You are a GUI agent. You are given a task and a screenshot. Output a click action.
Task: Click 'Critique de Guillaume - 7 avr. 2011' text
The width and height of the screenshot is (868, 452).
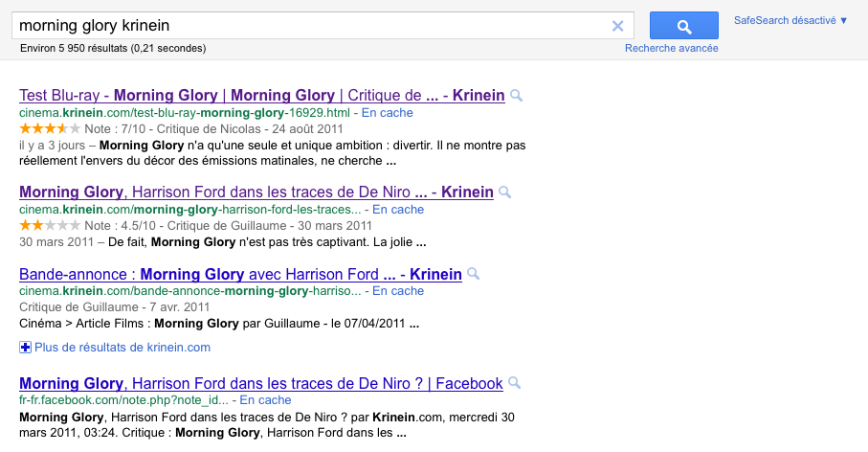[x=115, y=306]
